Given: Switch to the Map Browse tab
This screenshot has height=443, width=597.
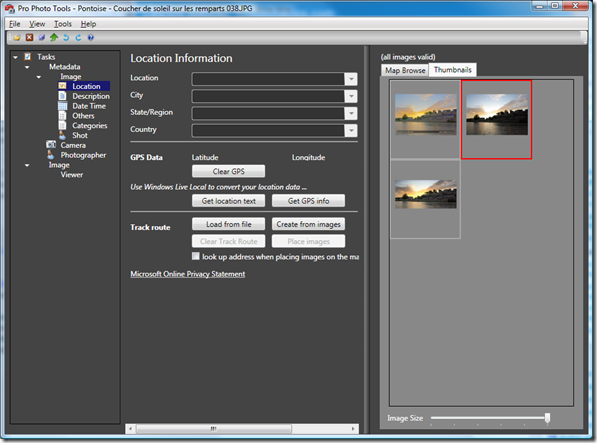Looking at the screenshot, I should click(405, 70).
